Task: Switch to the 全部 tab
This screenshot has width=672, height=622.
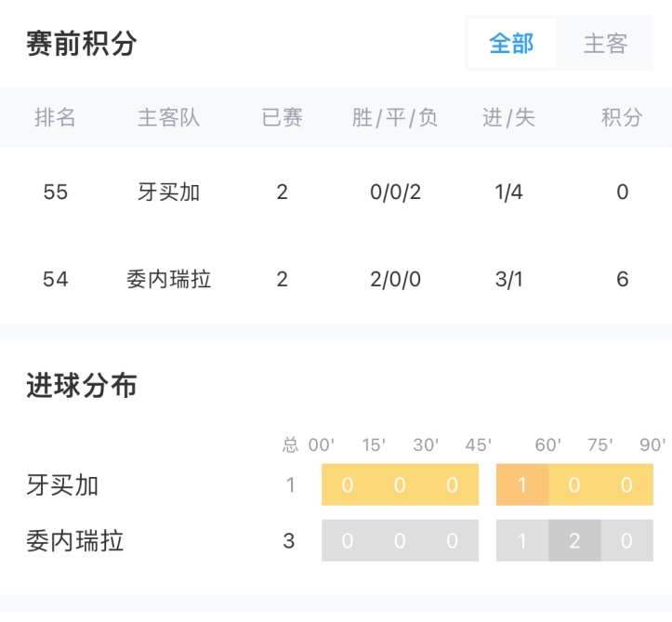Action: [x=511, y=44]
